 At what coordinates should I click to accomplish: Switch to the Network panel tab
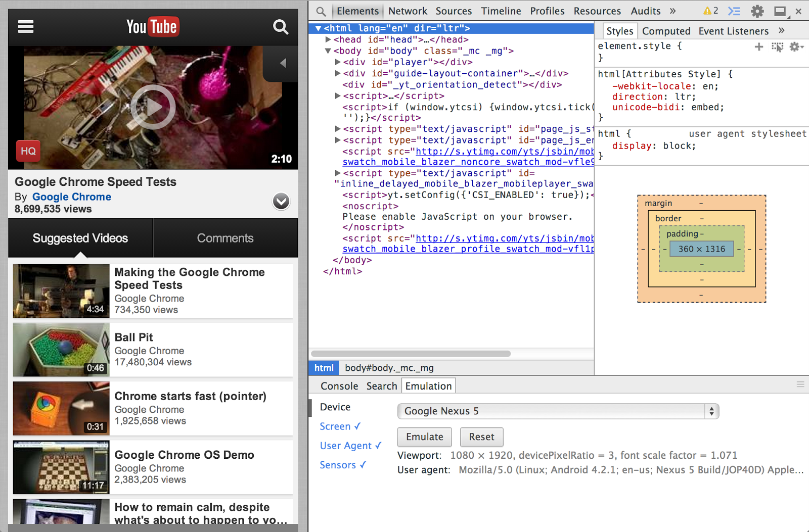click(408, 11)
